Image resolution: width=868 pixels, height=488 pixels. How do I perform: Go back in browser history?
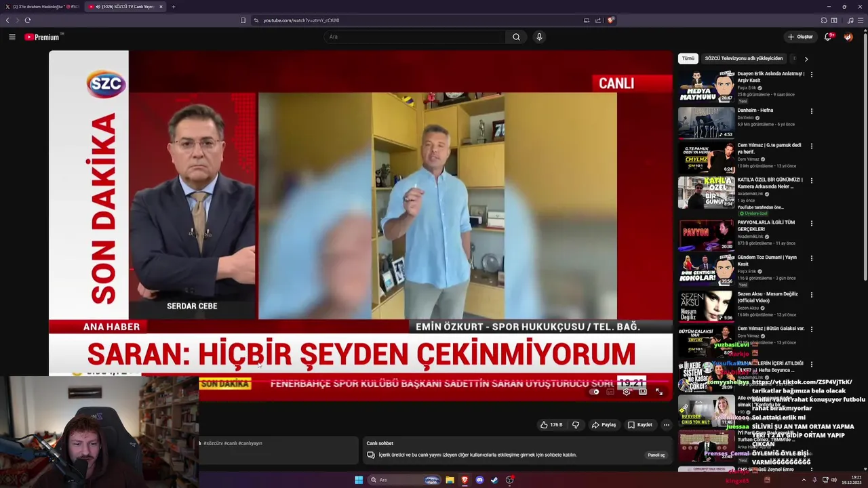click(7, 20)
